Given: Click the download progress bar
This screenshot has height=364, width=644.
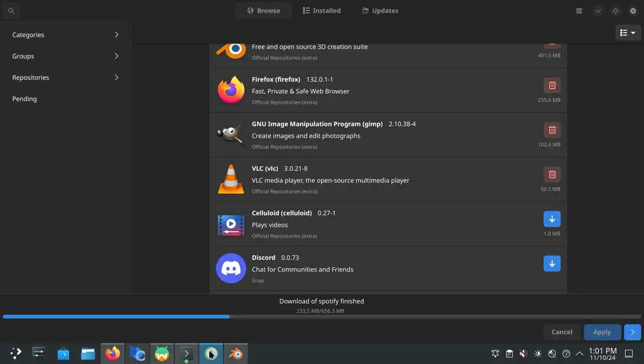Looking at the screenshot, I should [322, 317].
